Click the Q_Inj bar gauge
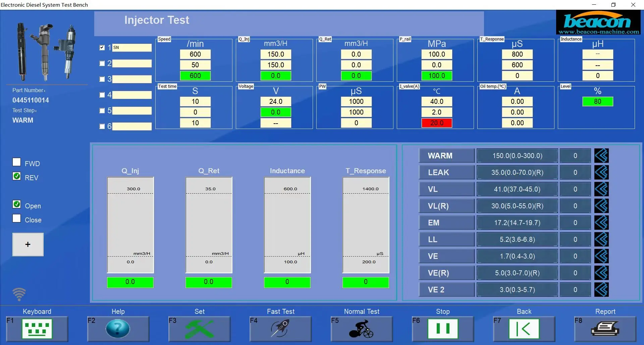This screenshot has width=644, height=345. point(130,225)
